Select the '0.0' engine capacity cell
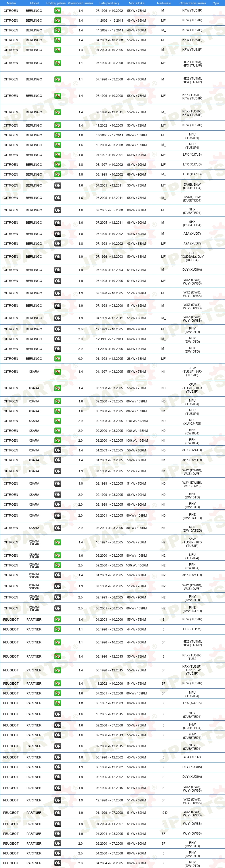 coord(80,359)
